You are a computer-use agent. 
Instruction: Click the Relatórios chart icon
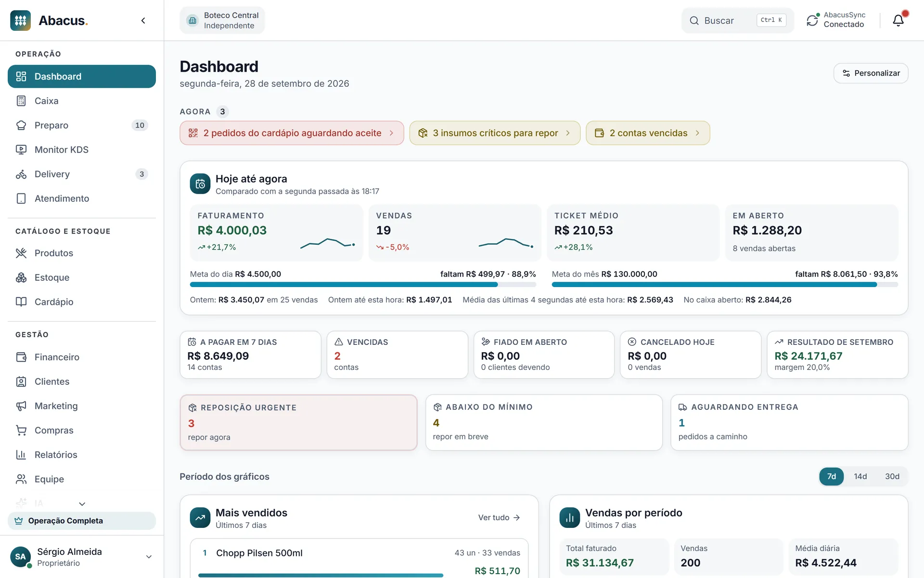(x=21, y=455)
